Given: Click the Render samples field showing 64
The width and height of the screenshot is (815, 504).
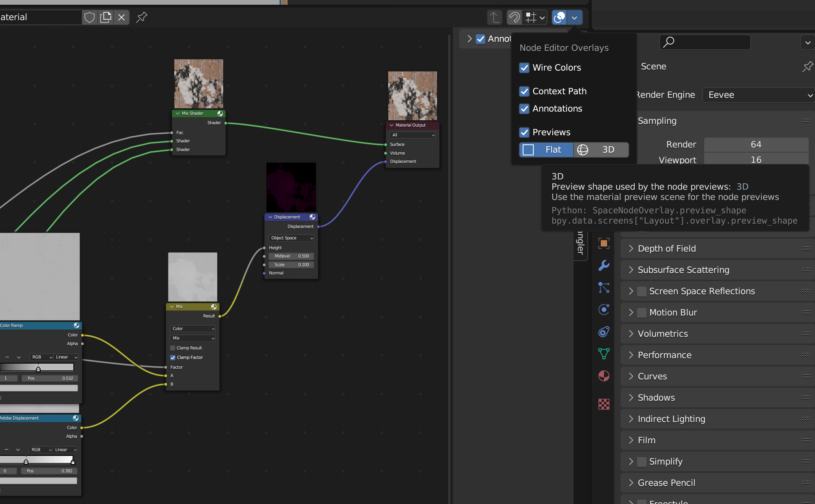Looking at the screenshot, I should pos(756,145).
